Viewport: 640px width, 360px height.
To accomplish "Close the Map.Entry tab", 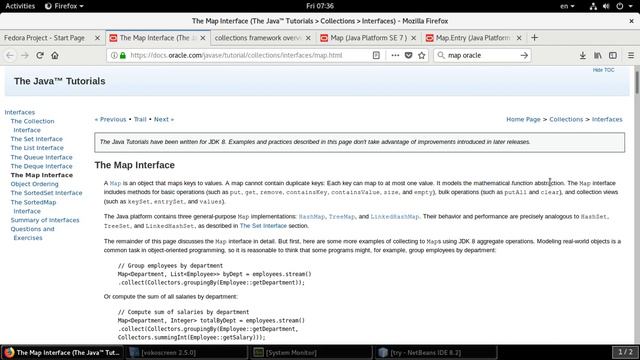I will point(519,38).
